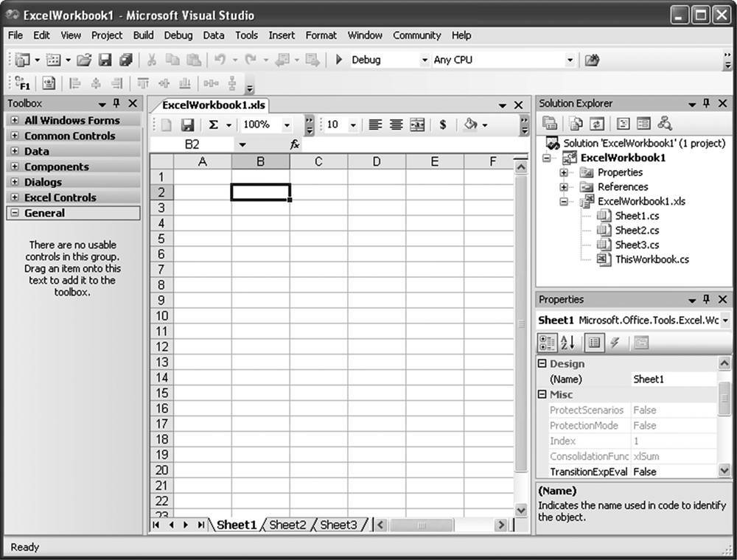Toggle auto-hide pin on Toolbox panel
This screenshot has height=560, width=737.
tap(116, 103)
